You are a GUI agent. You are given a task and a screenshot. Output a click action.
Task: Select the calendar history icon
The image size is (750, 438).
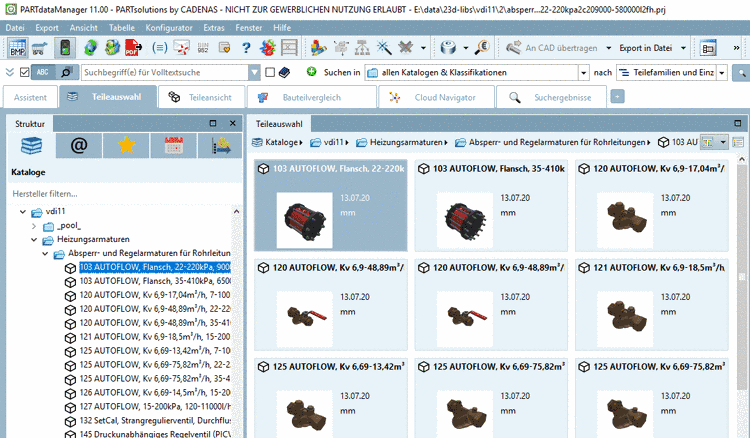click(x=174, y=145)
